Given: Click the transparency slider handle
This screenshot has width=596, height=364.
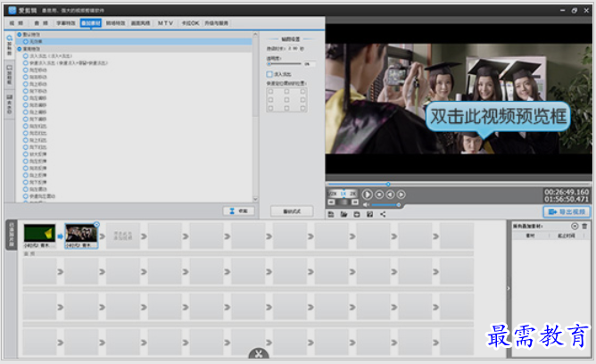Looking at the screenshot, I should (269, 64).
